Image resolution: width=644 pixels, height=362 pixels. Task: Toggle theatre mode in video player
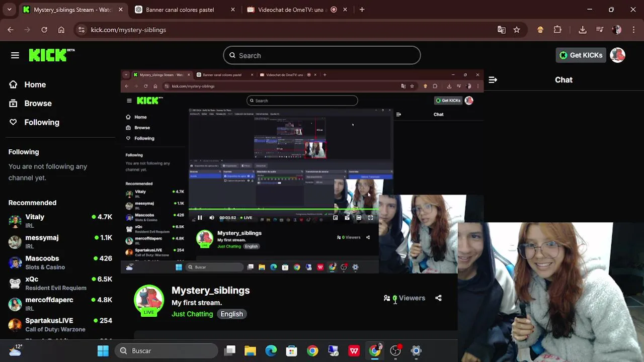point(359,218)
